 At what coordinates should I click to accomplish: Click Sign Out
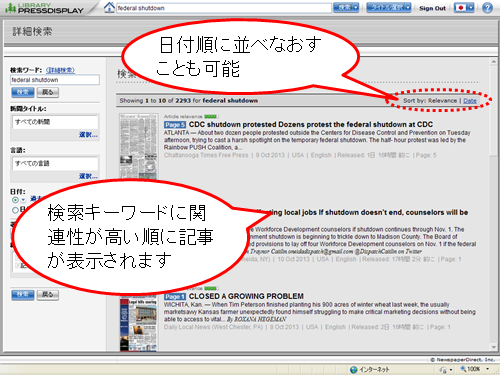click(x=432, y=8)
